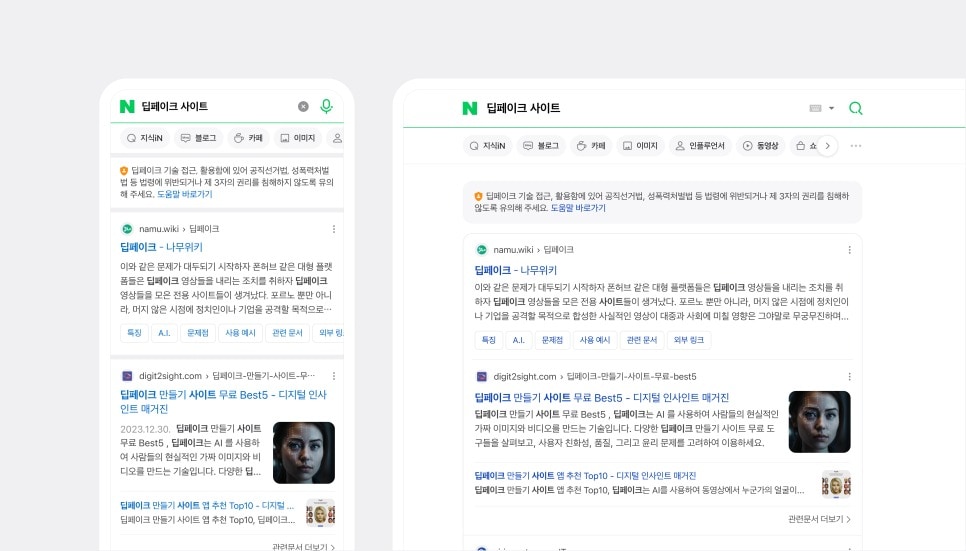Click the face thumbnail in desktop Best5 result
Viewport: 966px width, 551px height.
819,422
